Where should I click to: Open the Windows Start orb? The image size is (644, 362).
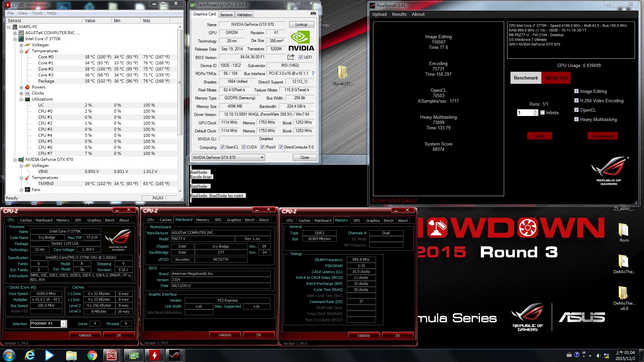point(9,355)
